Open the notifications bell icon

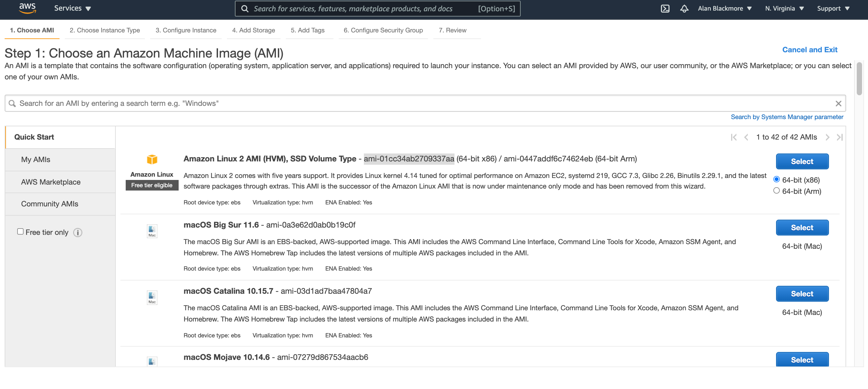(x=684, y=8)
